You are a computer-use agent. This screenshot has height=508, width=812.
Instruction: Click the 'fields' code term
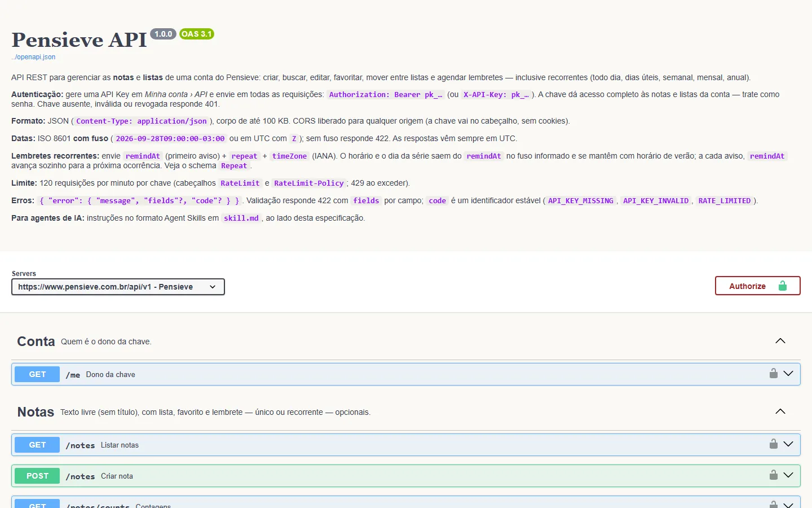366,200
